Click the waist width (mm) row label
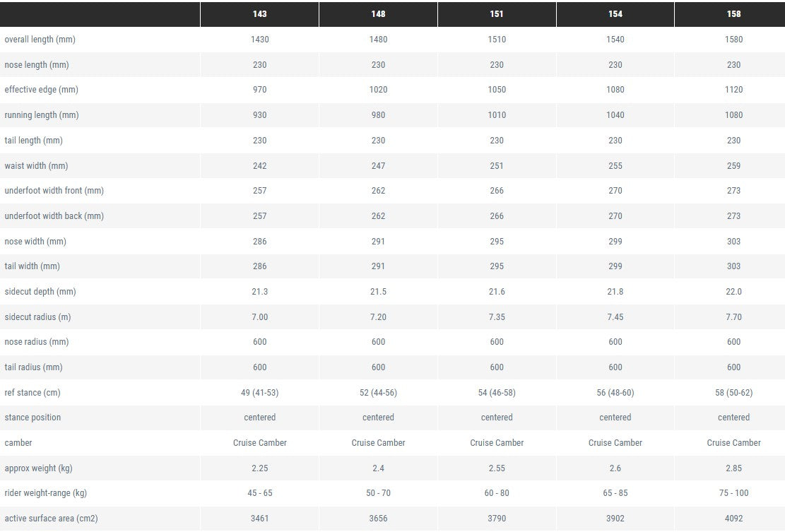Viewport: 785px width, 532px height. 36,165
